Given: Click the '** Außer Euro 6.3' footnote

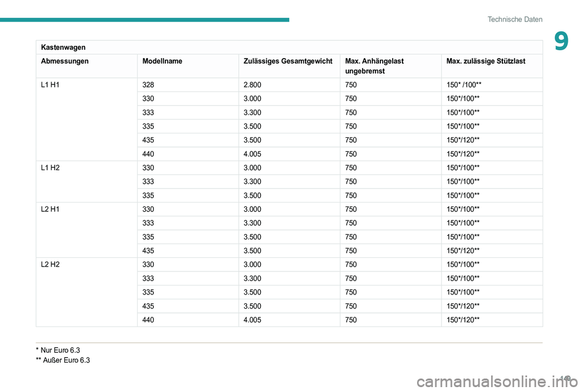Looking at the screenshot, I should pyautogui.click(x=62, y=360).
